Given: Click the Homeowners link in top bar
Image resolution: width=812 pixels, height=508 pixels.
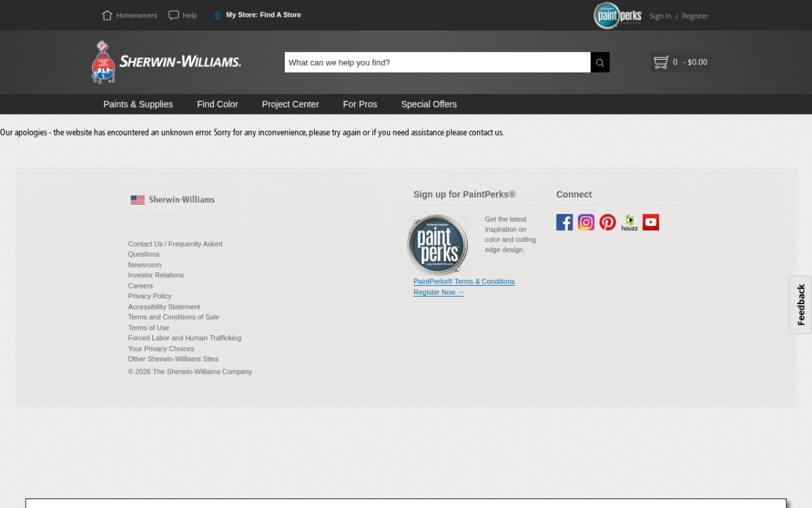Looking at the screenshot, I should point(137,16).
